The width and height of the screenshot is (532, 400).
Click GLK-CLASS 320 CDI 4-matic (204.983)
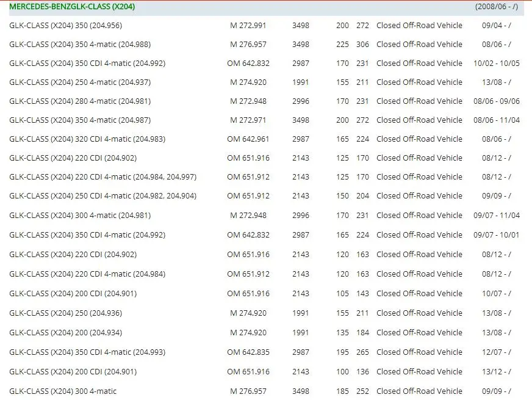coord(87,139)
